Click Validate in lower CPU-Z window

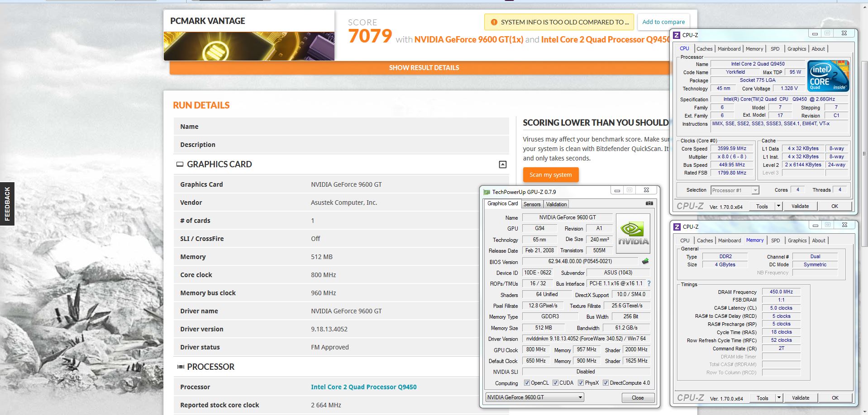(x=801, y=398)
